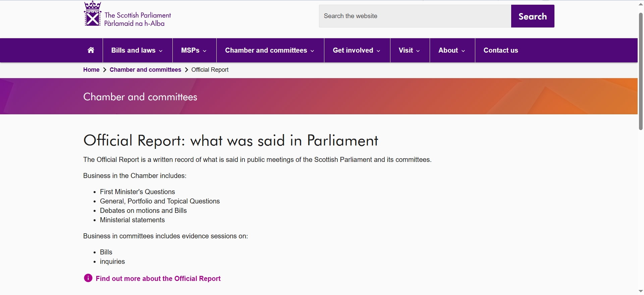This screenshot has width=644, height=295.
Task: Click breadcrumb chevron after Home
Action: [105, 70]
